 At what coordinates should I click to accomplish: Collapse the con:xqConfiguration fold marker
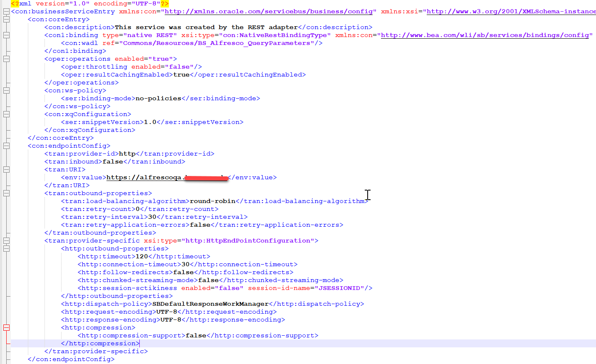point(6,114)
